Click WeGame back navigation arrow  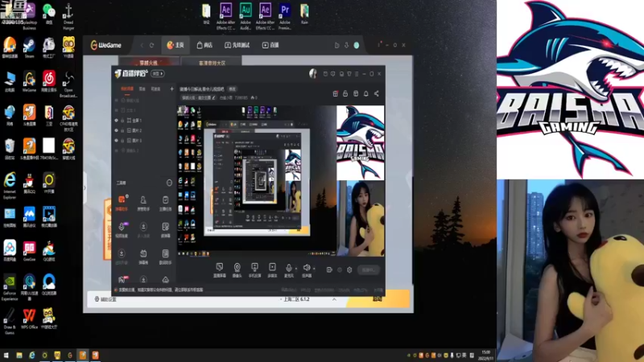pyautogui.click(x=142, y=45)
